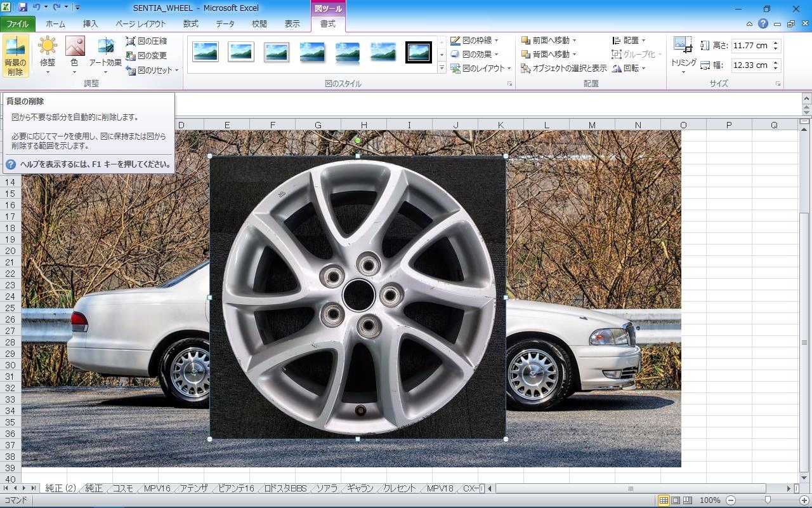Image resolution: width=812 pixels, height=508 pixels.
Task: Open the ファイル tab
Action: [x=17, y=24]
